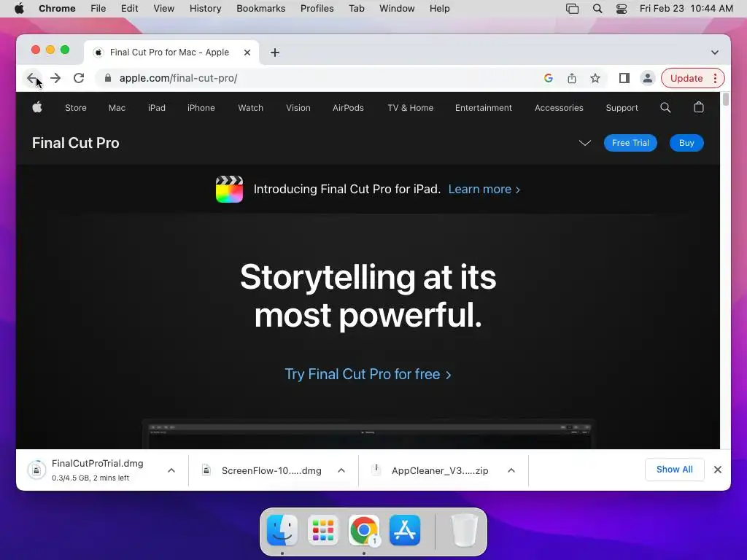The width and height of the screenshot is (747, 560).
Task: Select the Final Cut Pro for Mac tab
Action: (x=169, y=52)
